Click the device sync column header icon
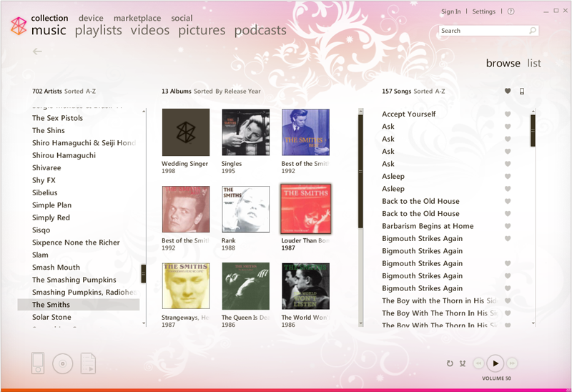572x392 pixels. tap(522, 92)
